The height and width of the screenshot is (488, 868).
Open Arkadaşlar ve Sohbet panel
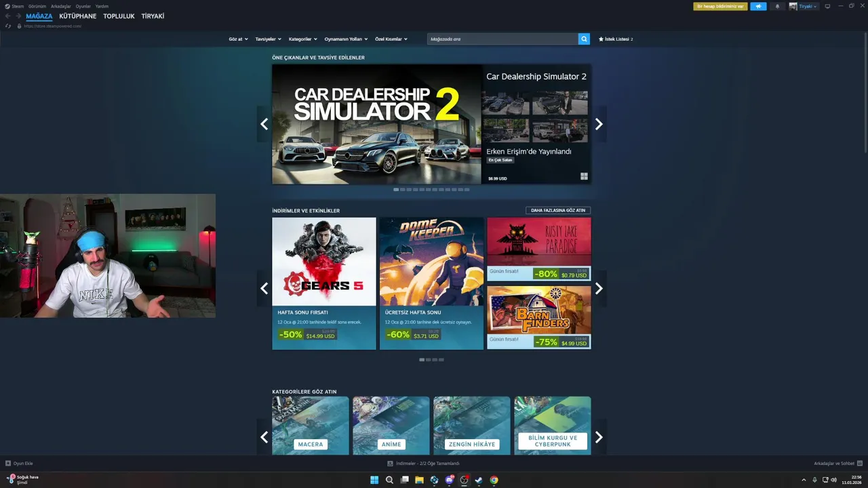pyautogui.click(x=838, y=464)
